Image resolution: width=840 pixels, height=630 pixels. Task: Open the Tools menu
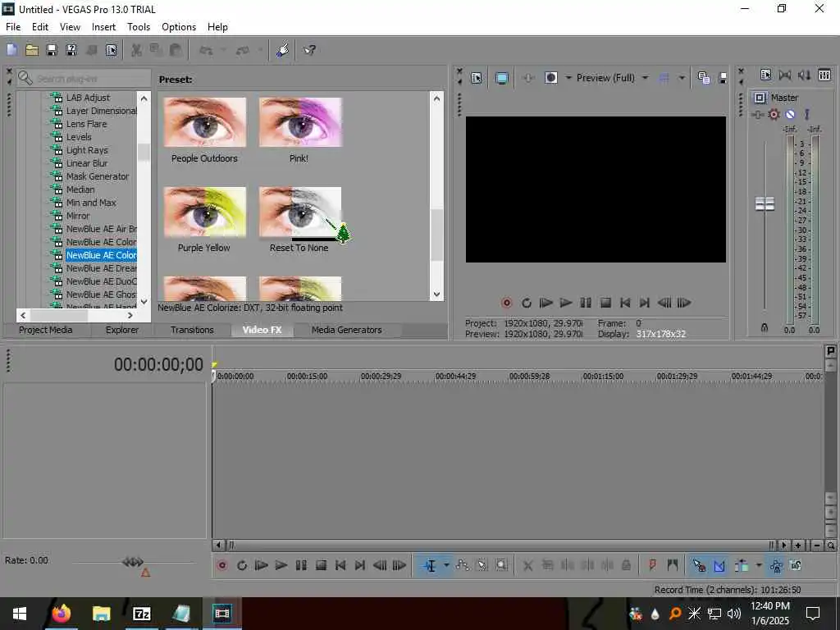point(138,27)
